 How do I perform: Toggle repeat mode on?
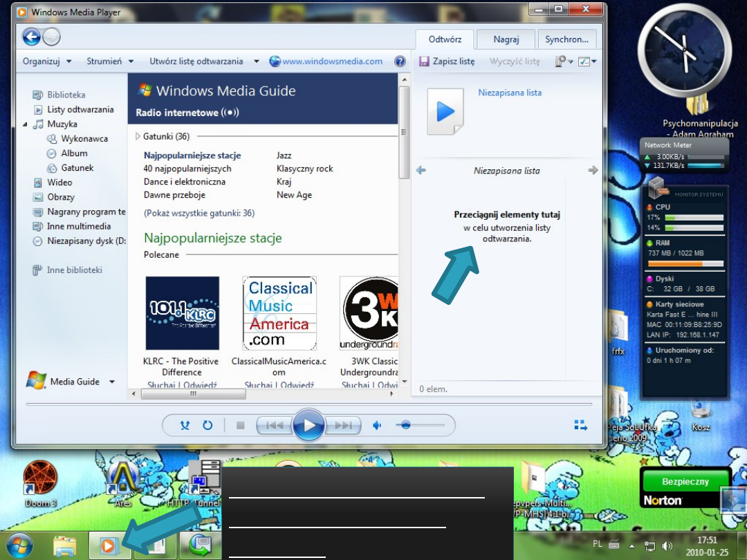207,425
